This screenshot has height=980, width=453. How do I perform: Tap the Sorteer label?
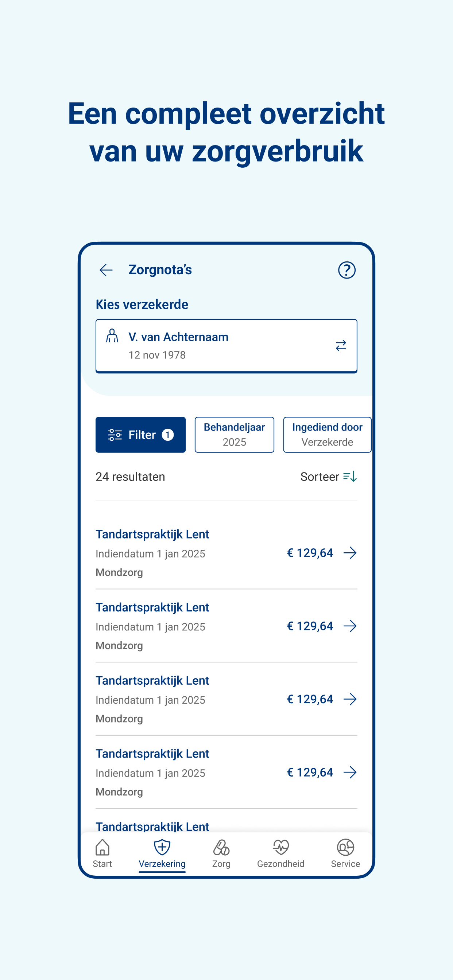[320, 477]
